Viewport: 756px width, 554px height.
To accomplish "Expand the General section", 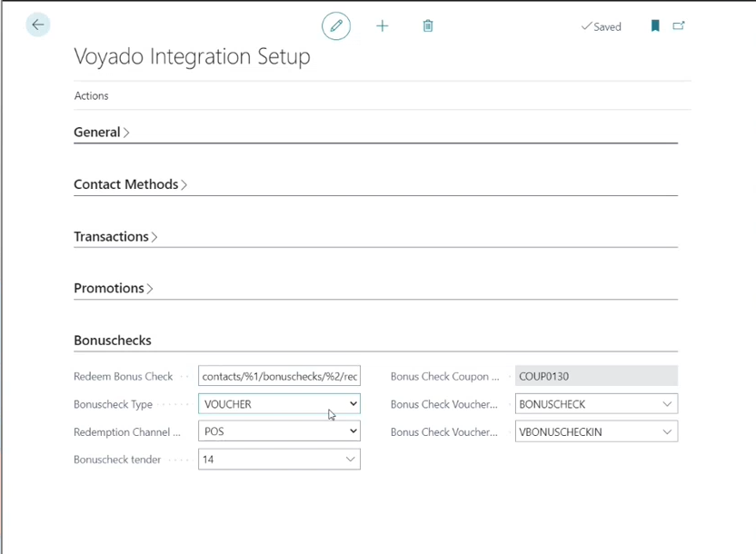I will click(x=101, y=132).
